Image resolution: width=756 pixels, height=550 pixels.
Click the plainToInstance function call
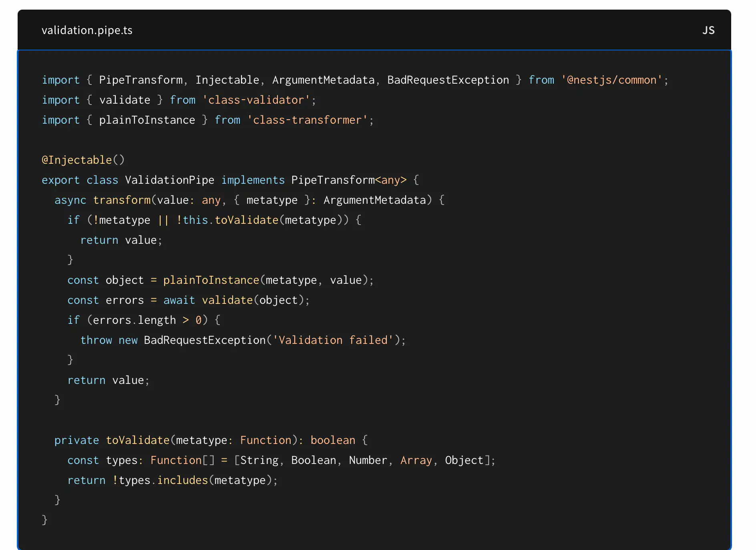tap(211, 280)
